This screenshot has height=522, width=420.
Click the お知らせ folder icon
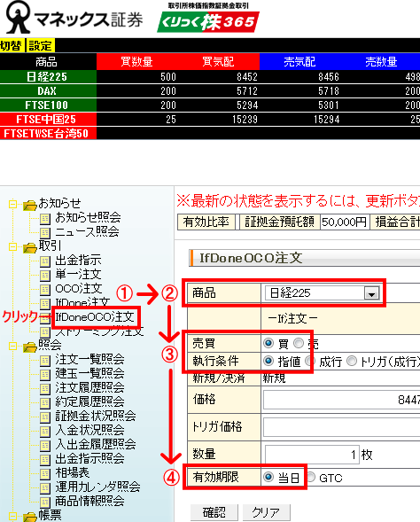tap(29, 205)
